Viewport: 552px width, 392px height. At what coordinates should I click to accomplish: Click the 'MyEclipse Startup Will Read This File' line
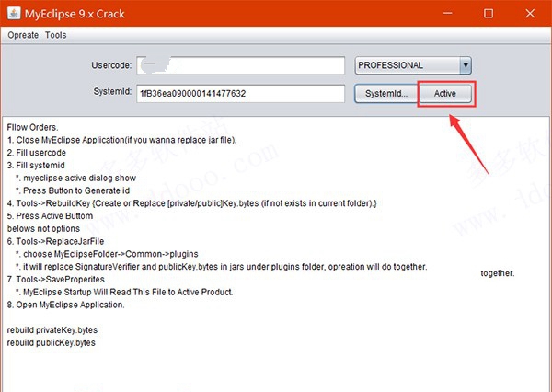pyautogui.click(x=124, y=293)
